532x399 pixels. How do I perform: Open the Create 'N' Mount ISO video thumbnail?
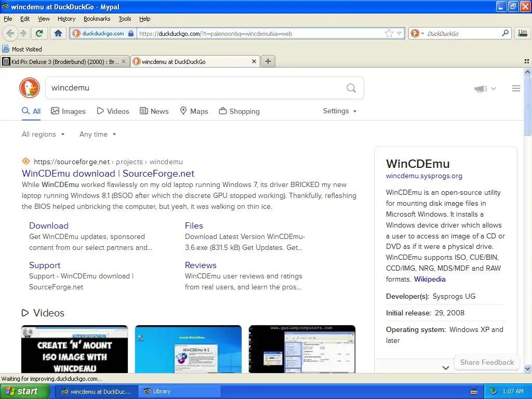click(75, 349)
